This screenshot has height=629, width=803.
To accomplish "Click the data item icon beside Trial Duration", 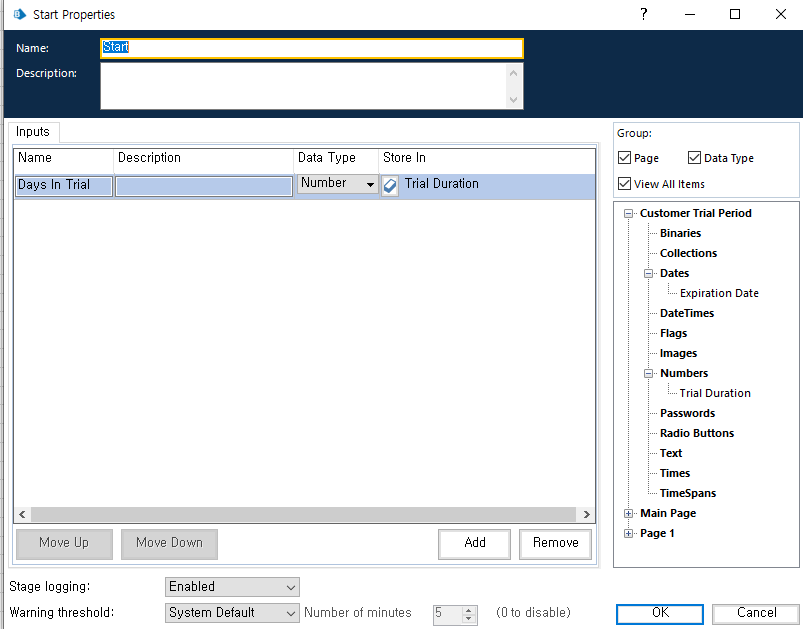I will coord(390,185).
